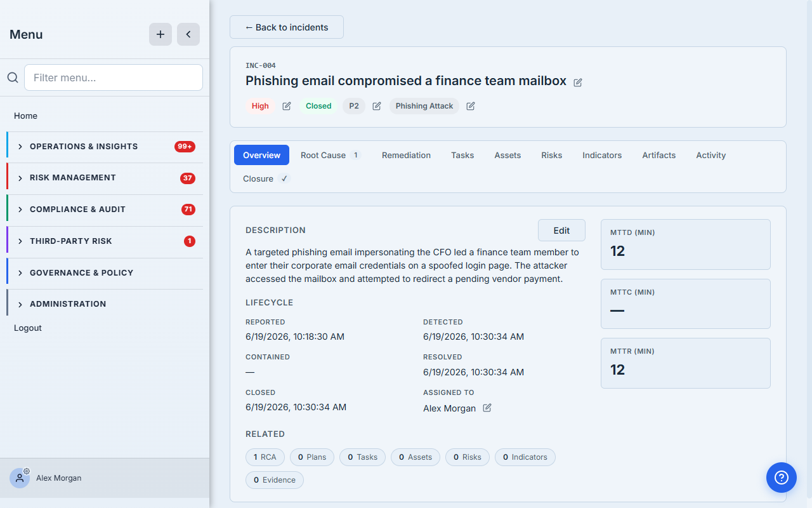This screenshot has height=508, width=812.
Task: Edit the Assigned To Alex Morgan pencil icon
Action: (x=487, y=408)
